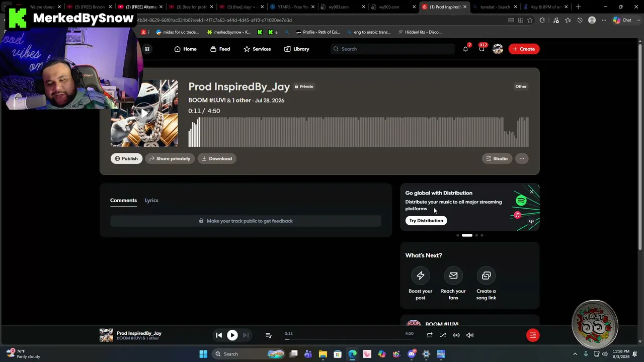Open Discord from the taskbar

(412, 354)
